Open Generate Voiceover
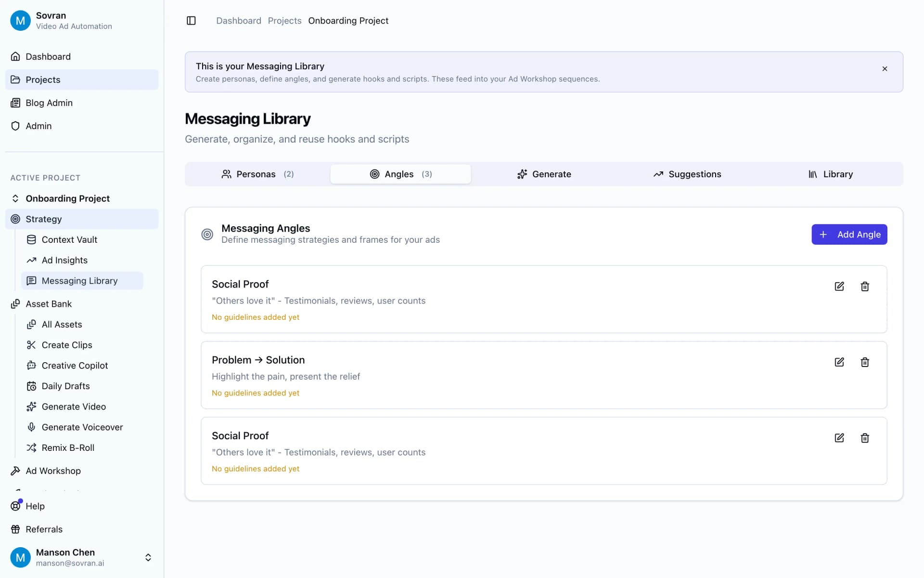 tap(82, 427)
